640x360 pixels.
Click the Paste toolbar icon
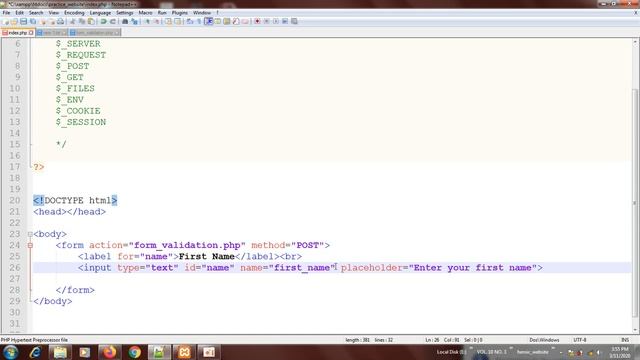tap(91, 21)
